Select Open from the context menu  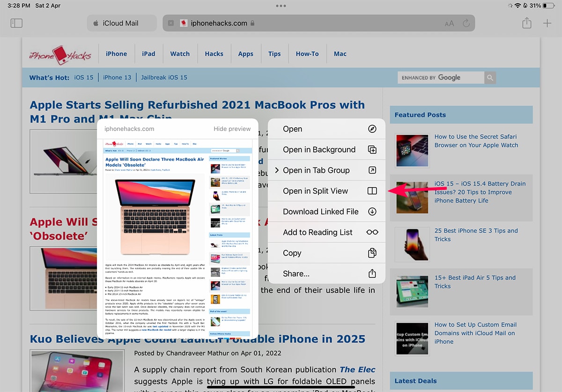pyautogui.click(x=293, y=129)
